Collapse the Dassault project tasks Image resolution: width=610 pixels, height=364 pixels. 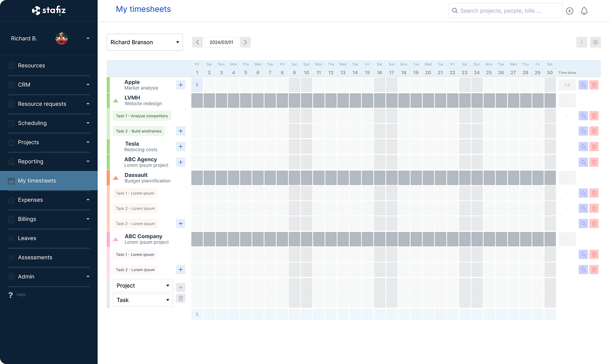[116, 178]
